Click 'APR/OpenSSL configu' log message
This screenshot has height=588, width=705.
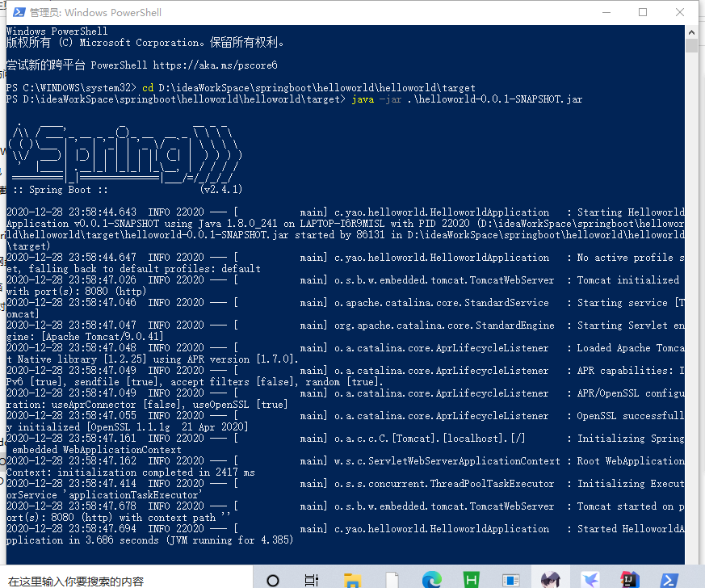(x=631, y=393)
